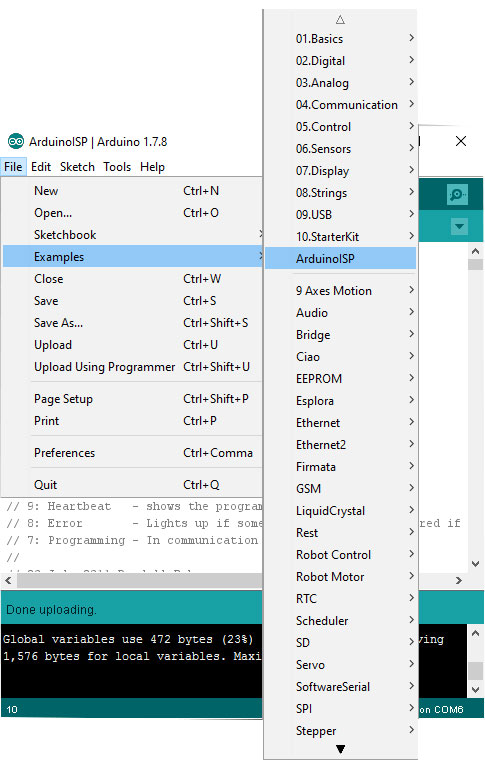The image size is (485, 760).
Task: Open Ciao library examples
Action: [x=341, y=357]
